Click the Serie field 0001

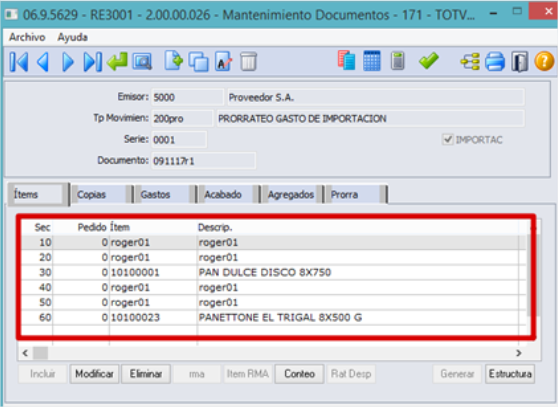179,139
